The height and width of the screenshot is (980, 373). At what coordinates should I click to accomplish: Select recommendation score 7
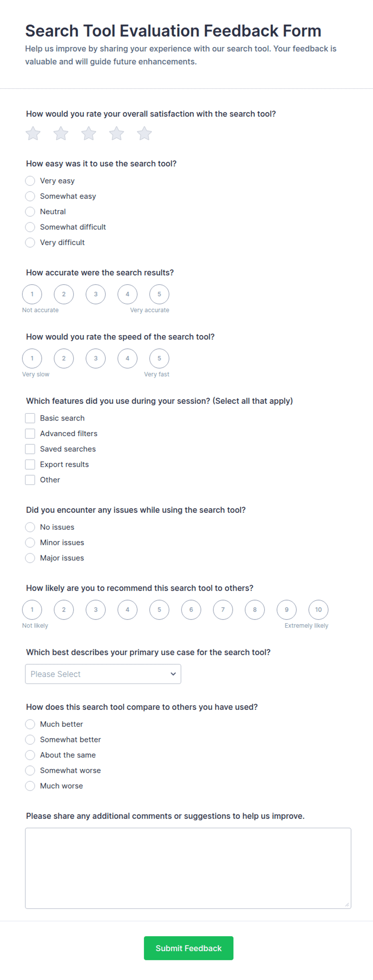(223, 610)
